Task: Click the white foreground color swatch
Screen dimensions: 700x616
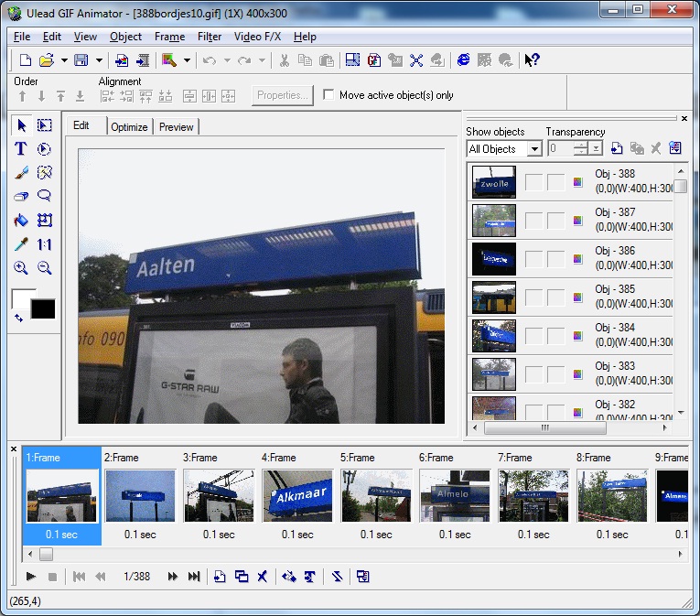Action: (20, 297)
